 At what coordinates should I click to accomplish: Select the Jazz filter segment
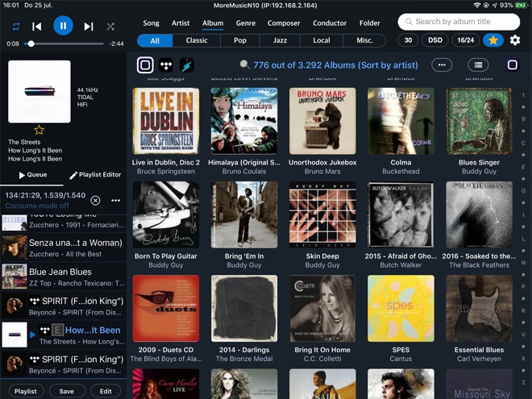[x=280, y=40]
